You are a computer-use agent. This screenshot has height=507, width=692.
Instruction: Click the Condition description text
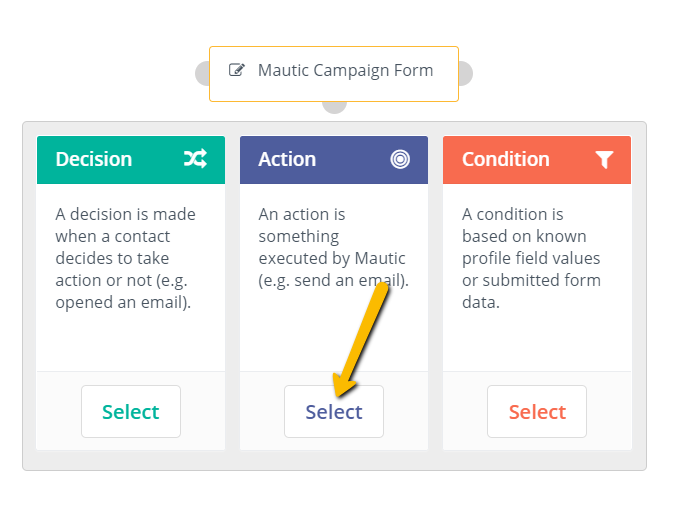531,258
